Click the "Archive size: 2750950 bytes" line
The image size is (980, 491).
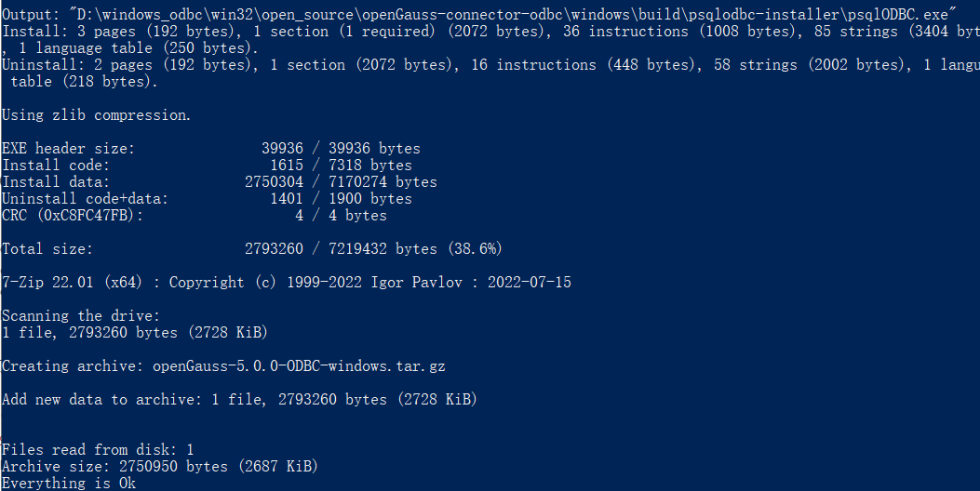(160, 467)
